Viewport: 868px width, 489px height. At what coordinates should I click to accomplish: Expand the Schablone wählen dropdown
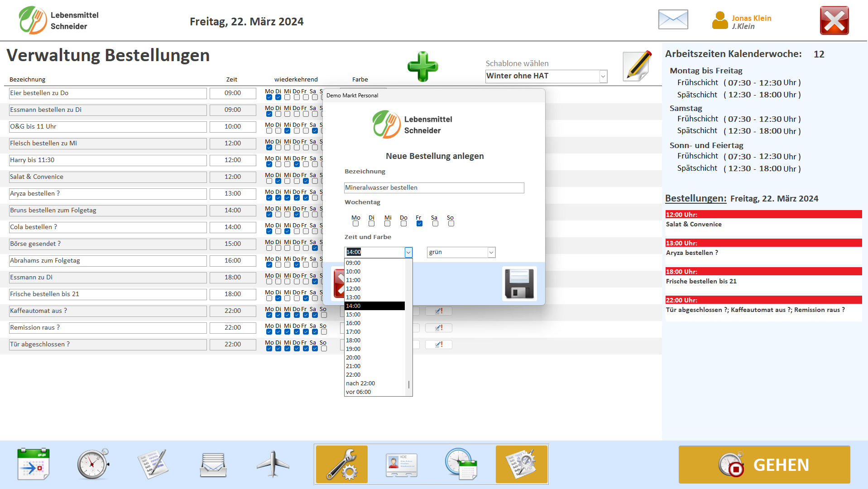(603, 77)
